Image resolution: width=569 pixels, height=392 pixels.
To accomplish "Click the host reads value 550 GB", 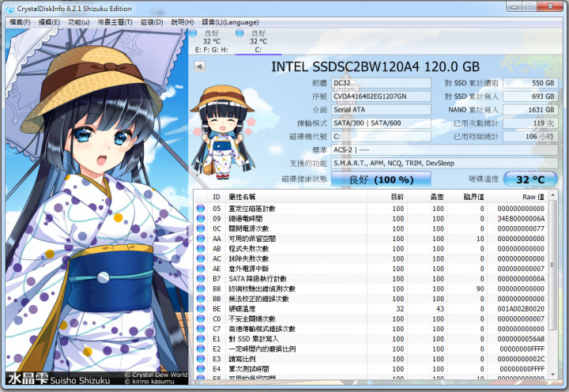I will (530, 83).
